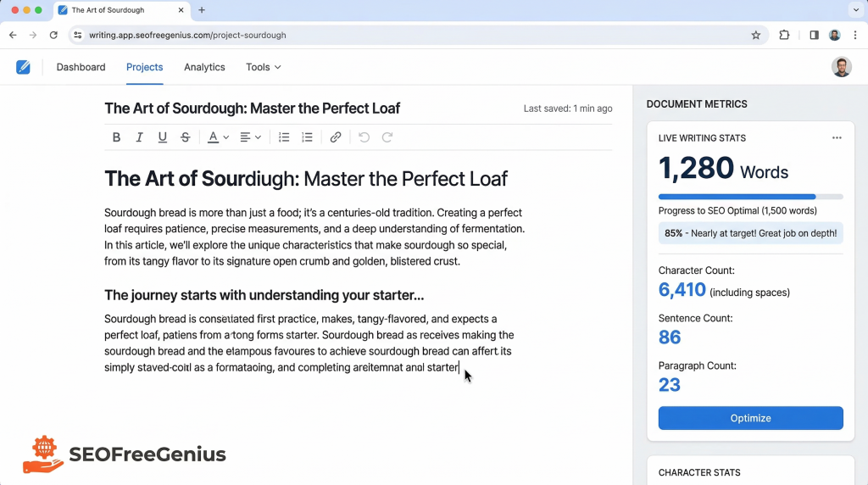Click the document heading in the editor

click(305, 179)
